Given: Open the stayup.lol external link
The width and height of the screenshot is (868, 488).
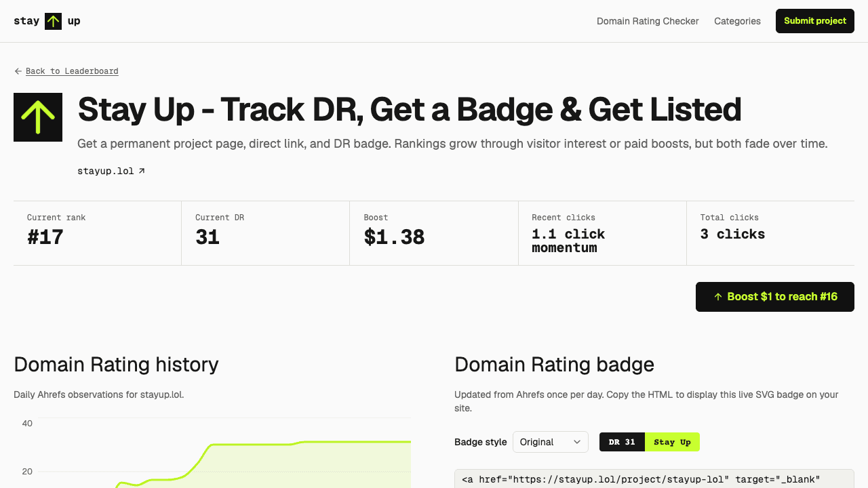Looking at the screenshot, I should coord(111,171).
